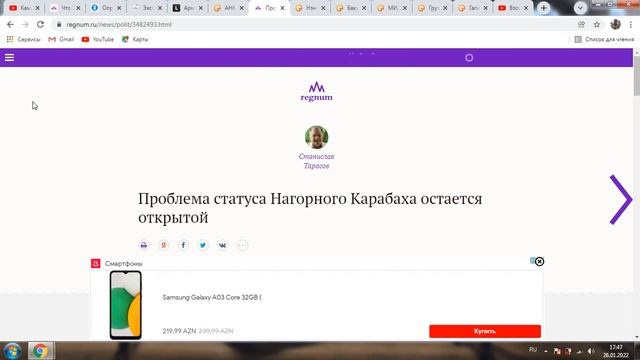Click the ad price 219,99 AZN
Image resolution: width=640 pixels, height=360 pixels.
tap(179, 331)
